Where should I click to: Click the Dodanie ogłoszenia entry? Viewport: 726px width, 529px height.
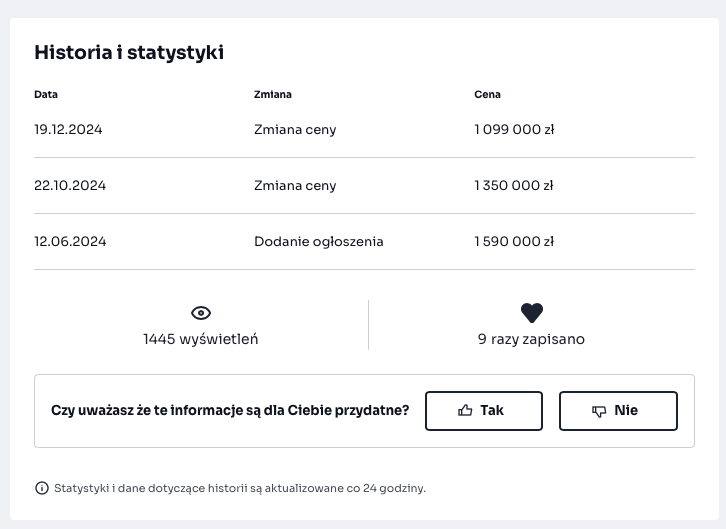318,242
